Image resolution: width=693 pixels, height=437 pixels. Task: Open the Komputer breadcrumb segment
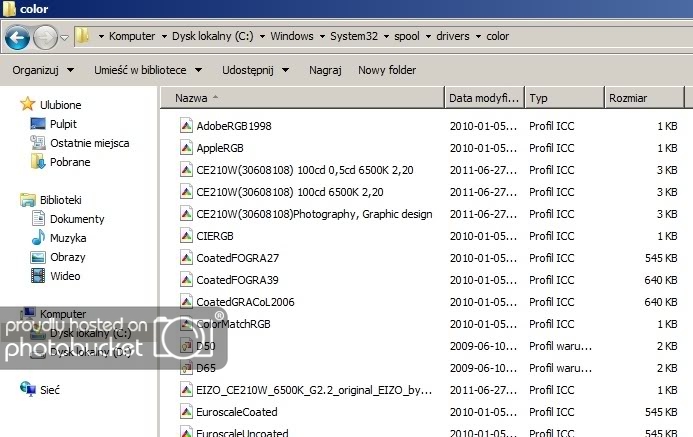click(132, 36)
